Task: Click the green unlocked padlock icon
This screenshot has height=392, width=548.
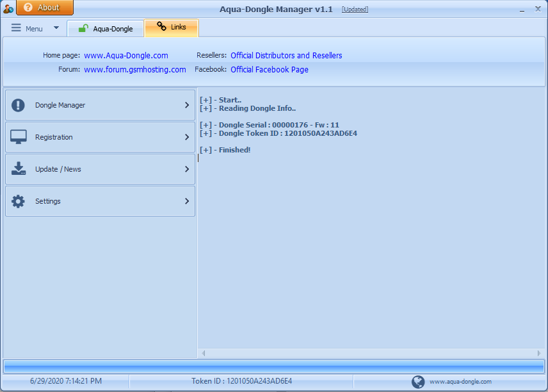Action: pyautogui.click(x=83, y=28)
